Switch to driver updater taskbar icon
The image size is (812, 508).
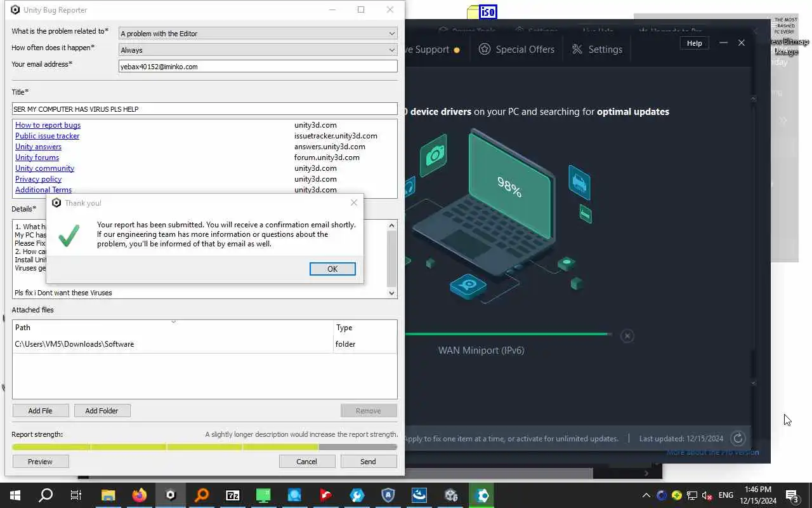point(482,495)
